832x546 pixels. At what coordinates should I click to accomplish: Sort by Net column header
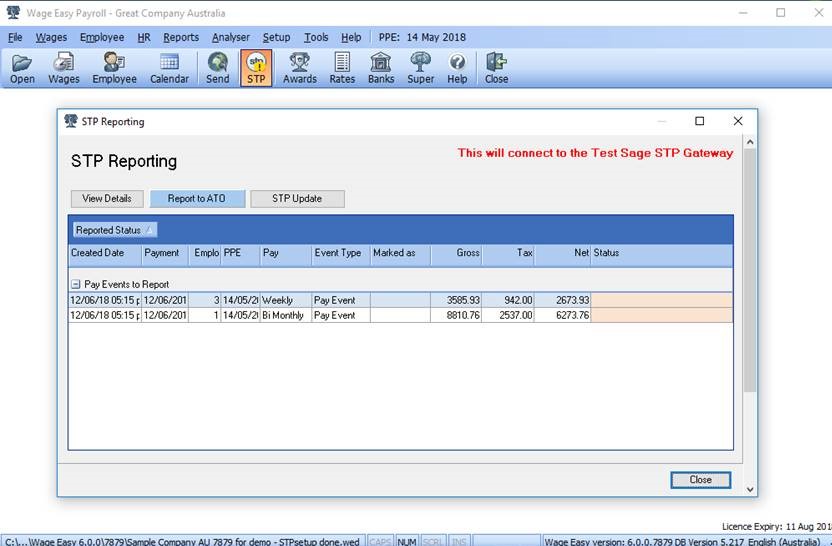[x=562, y=253]
